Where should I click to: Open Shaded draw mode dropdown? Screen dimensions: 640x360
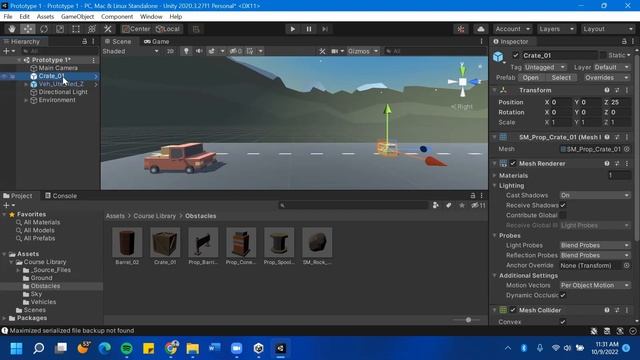point(131,51)
